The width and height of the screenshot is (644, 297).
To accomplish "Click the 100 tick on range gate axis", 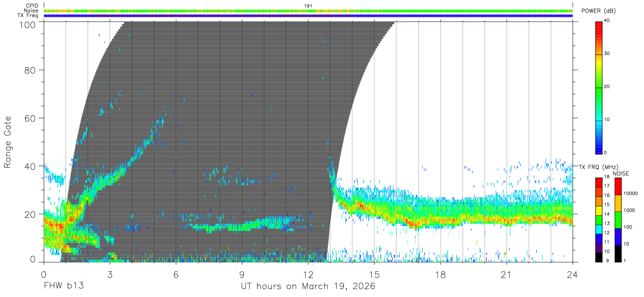I will point(28,25).
